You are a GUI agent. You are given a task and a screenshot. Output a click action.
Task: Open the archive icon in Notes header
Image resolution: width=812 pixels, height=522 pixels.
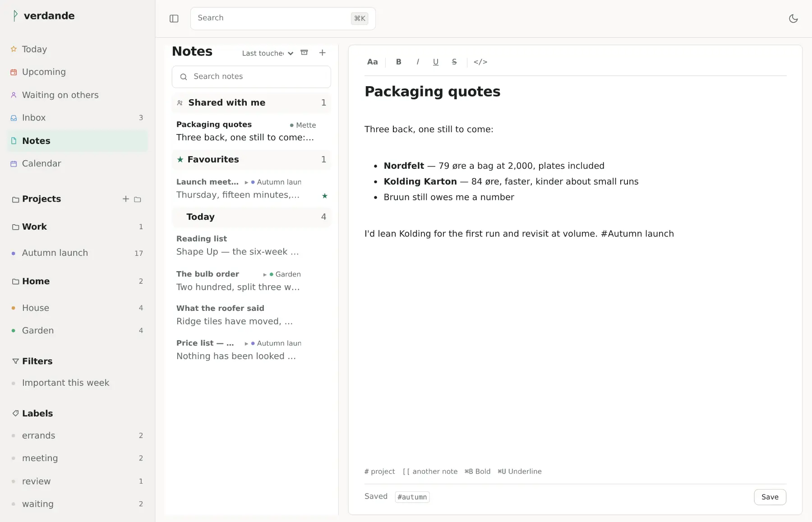(304, 53)
